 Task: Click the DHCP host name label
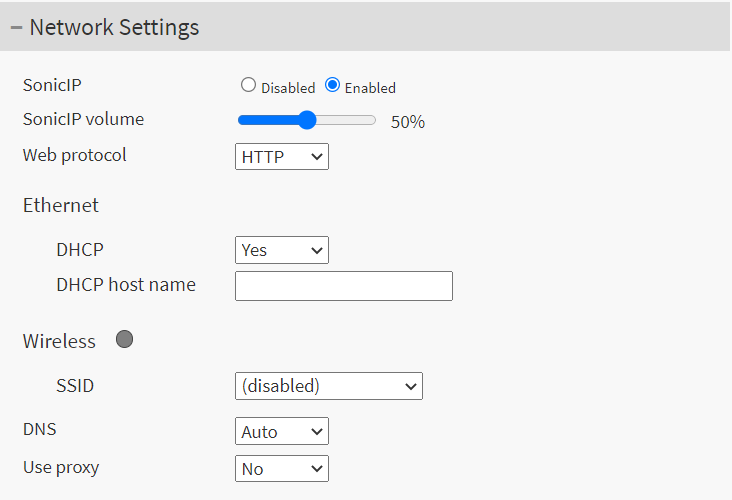pos(126,285)
